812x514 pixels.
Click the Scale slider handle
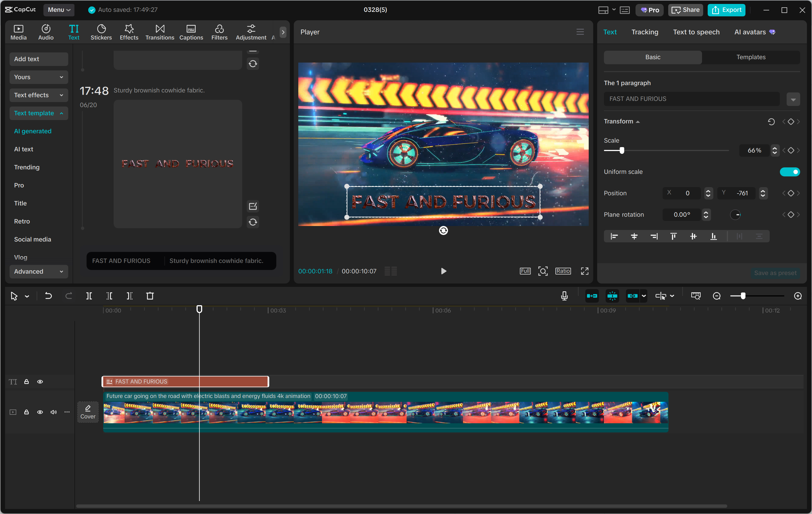pyautogui.click(x=621, y=151)
